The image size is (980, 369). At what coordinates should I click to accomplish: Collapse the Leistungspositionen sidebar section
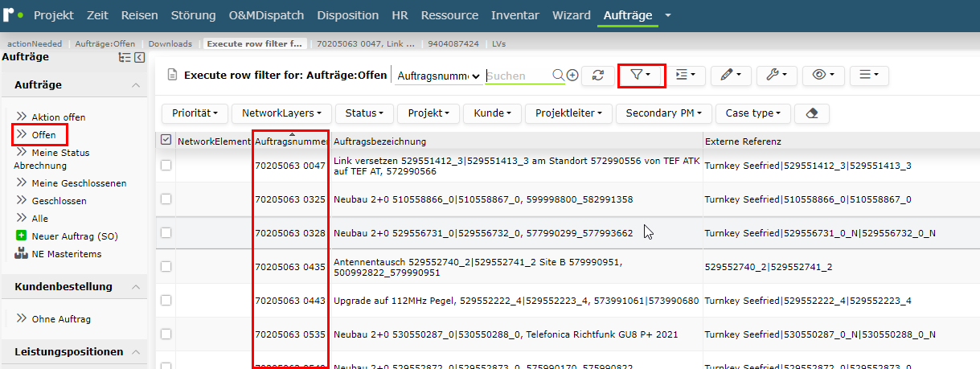point(135,352)
